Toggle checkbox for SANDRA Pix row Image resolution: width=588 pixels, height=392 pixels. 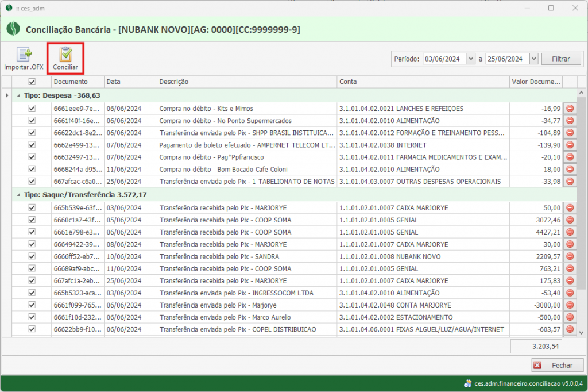[x=32, y=256]
